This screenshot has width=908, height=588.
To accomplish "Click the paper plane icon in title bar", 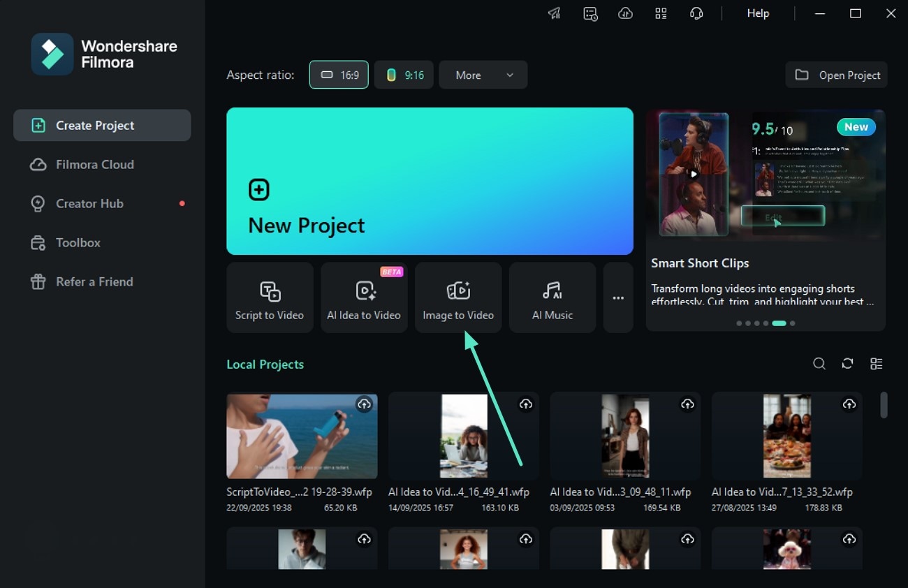I will point(554,13).
